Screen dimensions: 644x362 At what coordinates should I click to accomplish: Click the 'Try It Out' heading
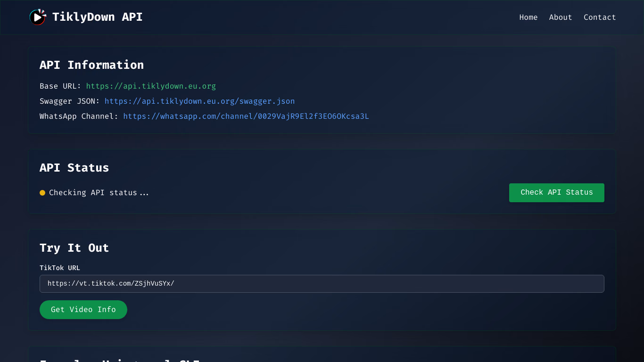[x=74, y=248]
